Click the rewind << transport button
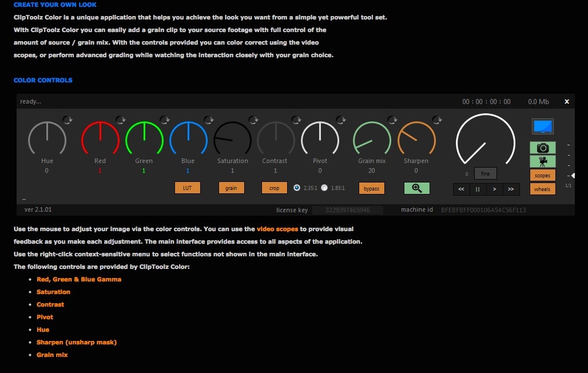Screen dimensions: 588x373 (461, 189)
